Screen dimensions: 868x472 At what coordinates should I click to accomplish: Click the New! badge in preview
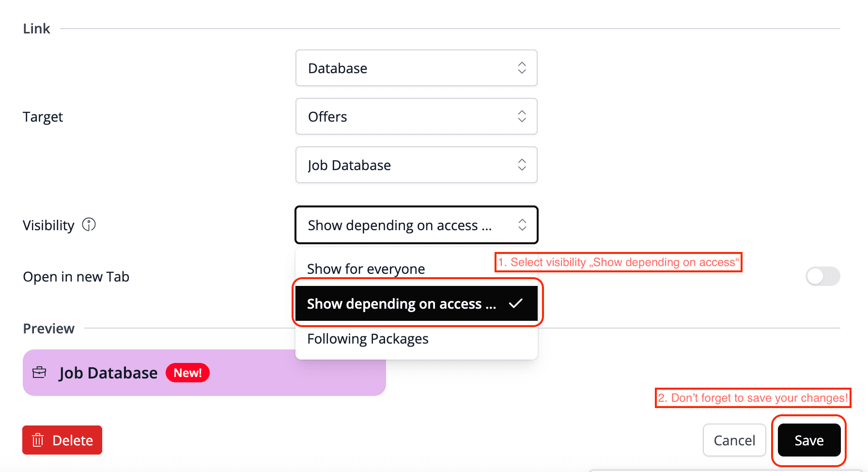(187, 373)
